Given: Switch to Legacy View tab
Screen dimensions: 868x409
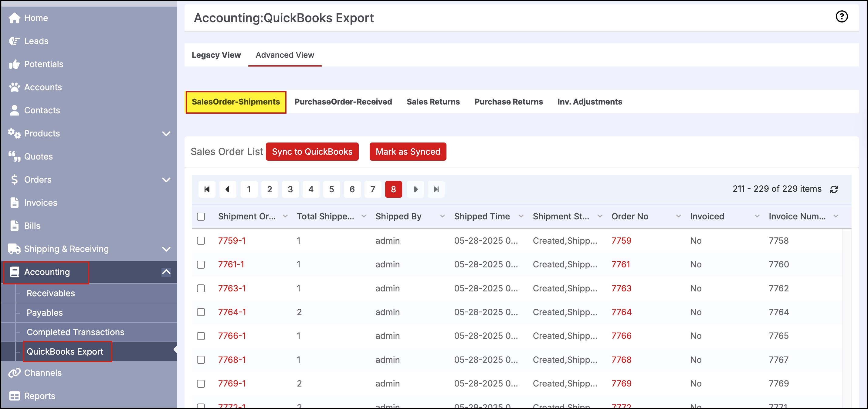Looking at the screenshot, I should 216,55.
